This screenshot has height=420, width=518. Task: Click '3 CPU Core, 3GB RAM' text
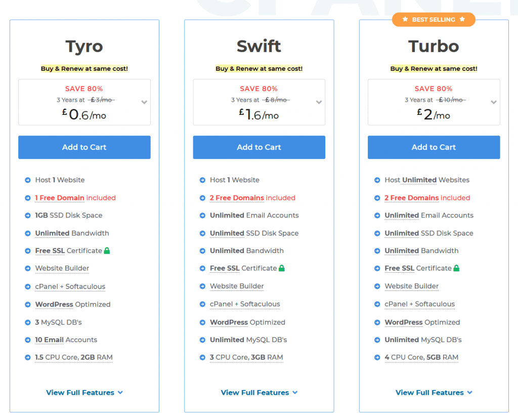click(246, 357)
